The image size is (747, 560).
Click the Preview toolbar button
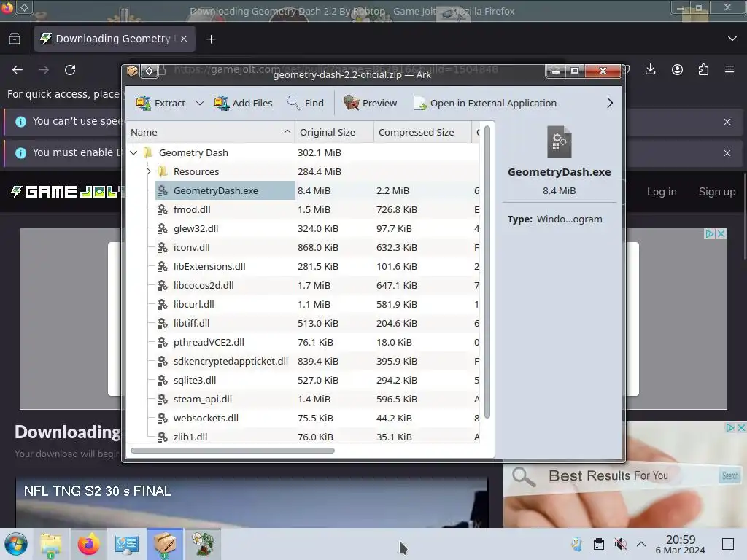(370, 103)
